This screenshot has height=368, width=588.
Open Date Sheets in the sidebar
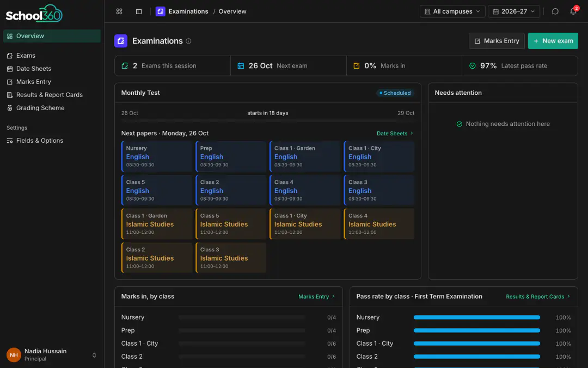pos(52,69)
